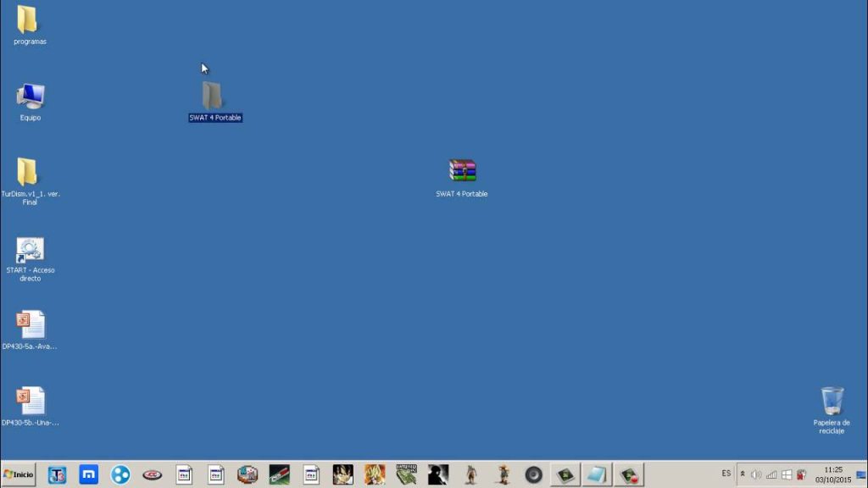The width and height of the screenshot is (868, 488).
Task: Open the programas folder
Action: [x=28, y=21]
